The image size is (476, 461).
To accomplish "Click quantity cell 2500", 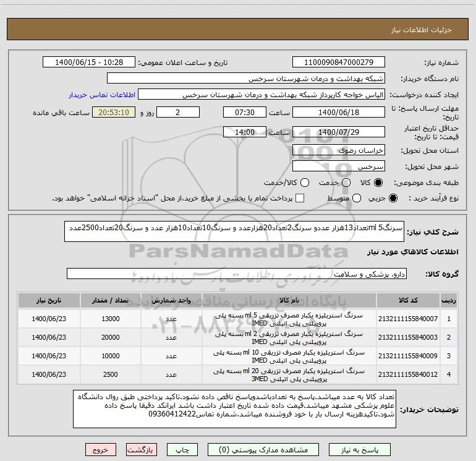I will [x=111, y=374].
